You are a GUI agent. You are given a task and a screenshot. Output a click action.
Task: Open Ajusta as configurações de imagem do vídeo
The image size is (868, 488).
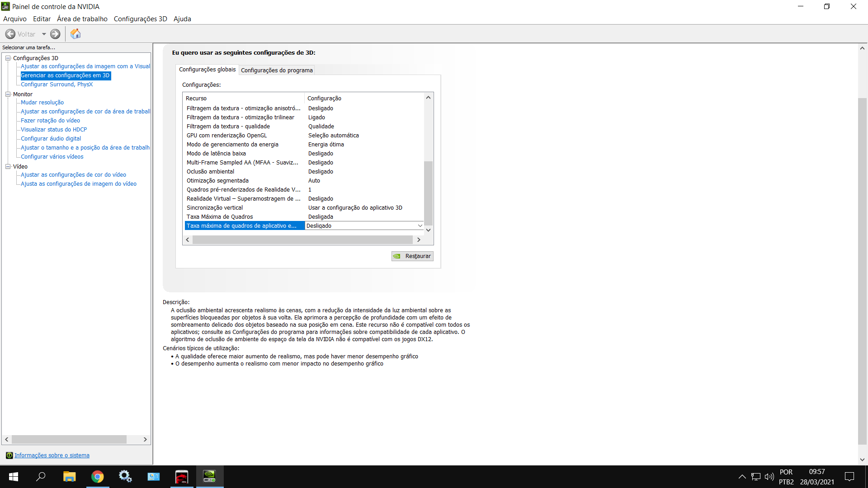coord(79,184)
